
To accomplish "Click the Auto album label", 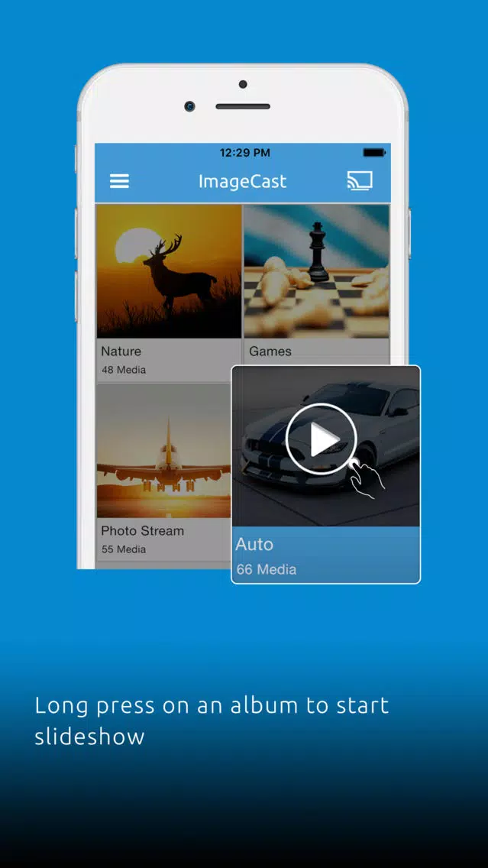I will pos(254,544).
